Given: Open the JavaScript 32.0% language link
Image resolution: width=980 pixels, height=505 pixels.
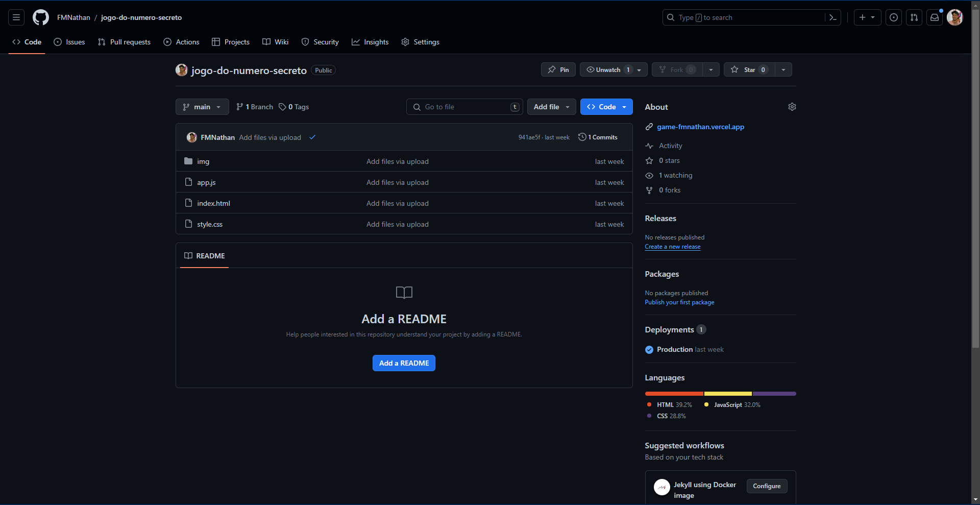Looking at the screenshot, I should click(732, 404).
